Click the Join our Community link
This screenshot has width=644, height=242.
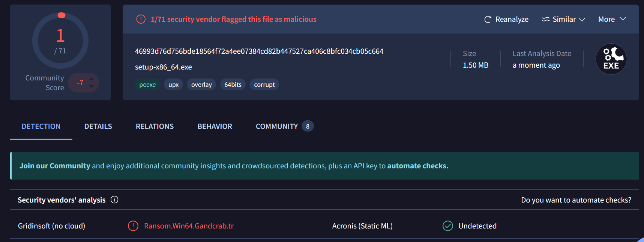[55, 166]
